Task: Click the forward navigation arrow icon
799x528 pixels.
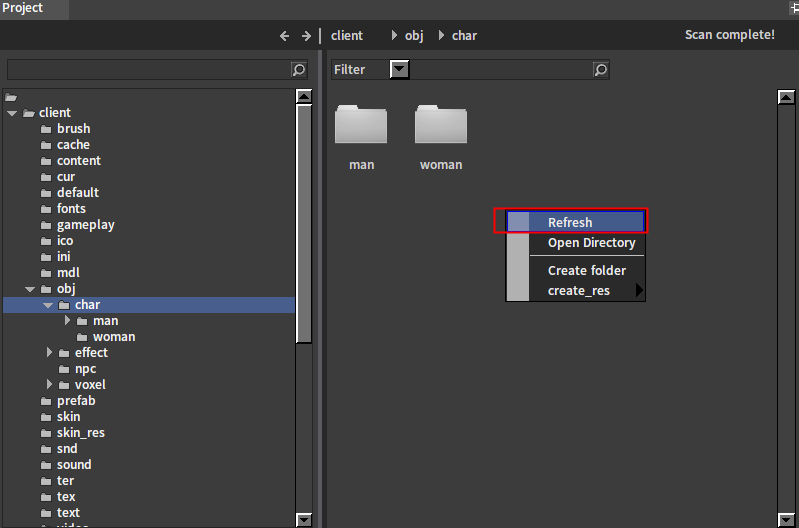Action: 306,35
